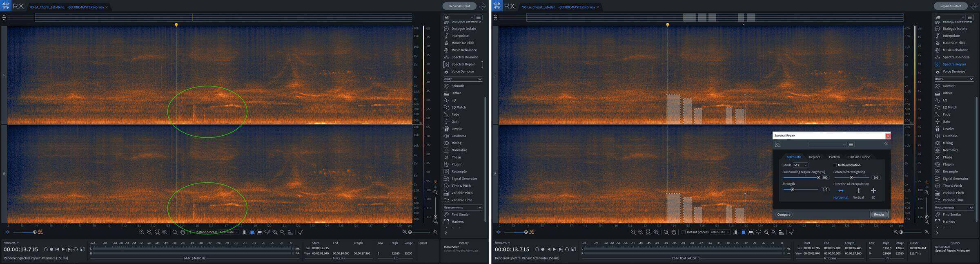This screenshot has height=264, width=980.
Task: Choose the time selection tool in left window
Action: [244, 232]
